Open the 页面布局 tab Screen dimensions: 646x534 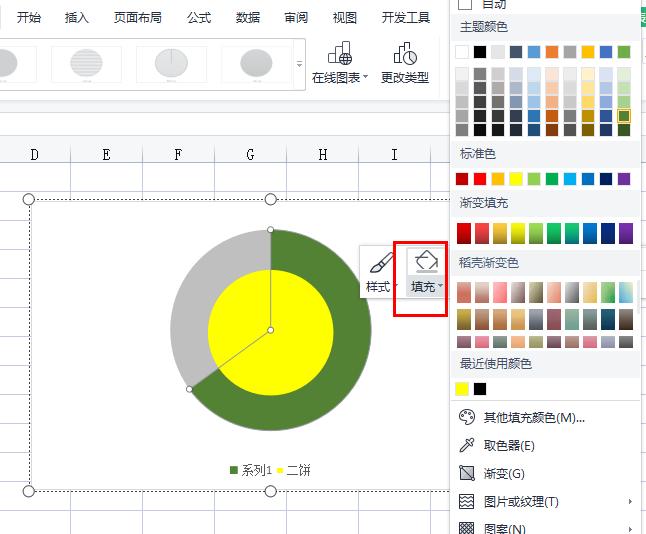[138, 17]
